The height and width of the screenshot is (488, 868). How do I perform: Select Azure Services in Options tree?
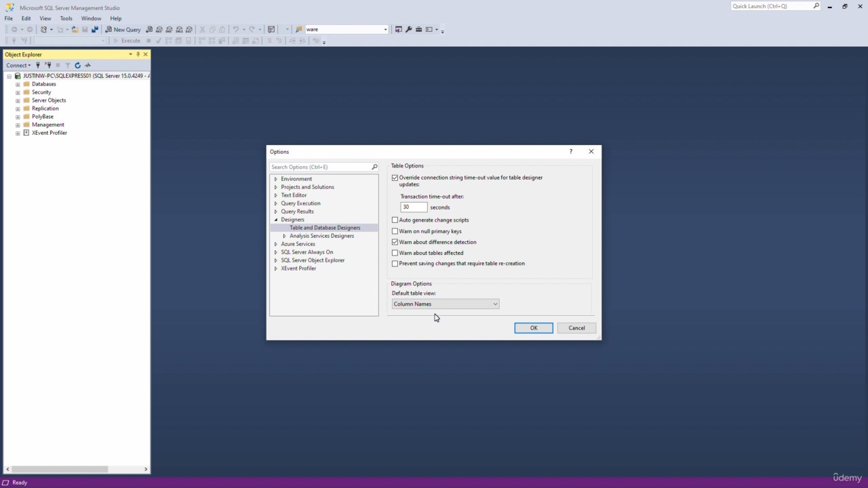(x=298, y=244)
